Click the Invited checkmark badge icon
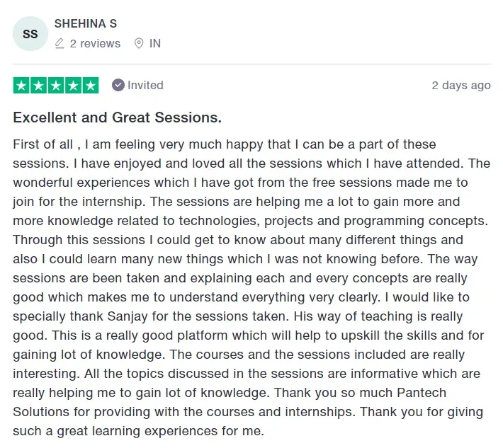Image resolution: width=503 pixels, height=448 pixels. click(x=118, y=85)
